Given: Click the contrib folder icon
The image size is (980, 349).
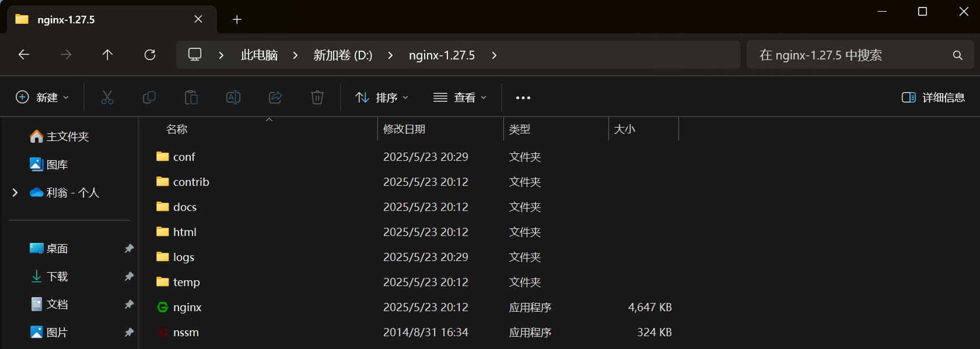Looking at the screenshot, I should (163, 181).
